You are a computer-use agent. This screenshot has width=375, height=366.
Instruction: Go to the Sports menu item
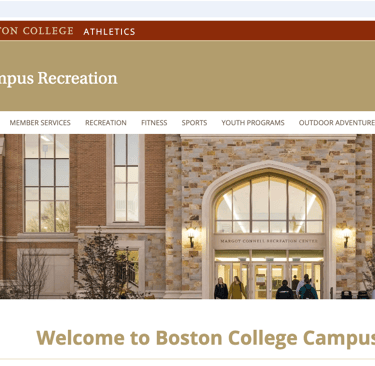point(194,123)
